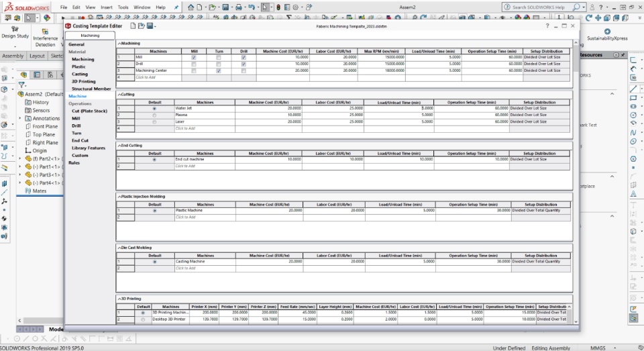Click the Interference Detection icon

point(45,32)
